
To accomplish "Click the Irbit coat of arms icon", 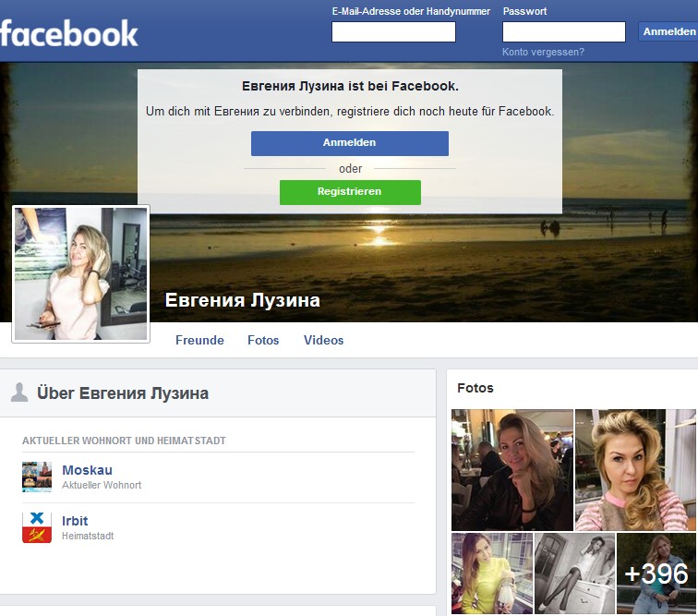I will pyautogui.click(x=37, y=528).
